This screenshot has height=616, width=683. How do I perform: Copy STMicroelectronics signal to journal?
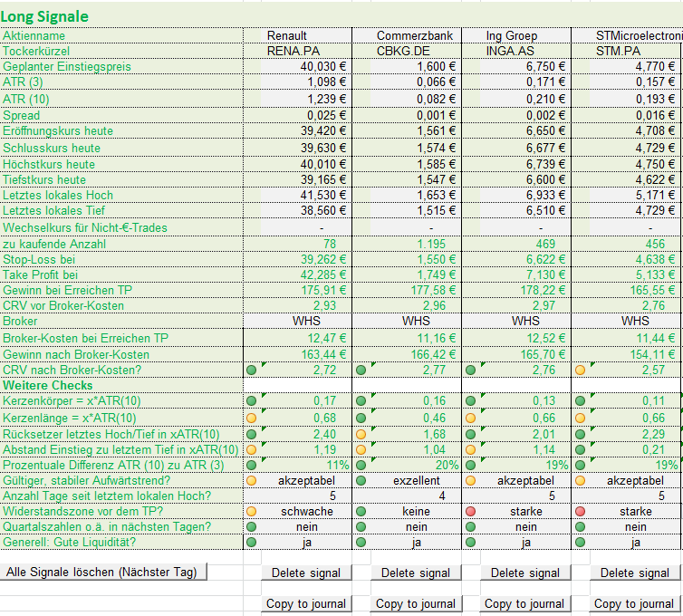click(x=635, y=603)
